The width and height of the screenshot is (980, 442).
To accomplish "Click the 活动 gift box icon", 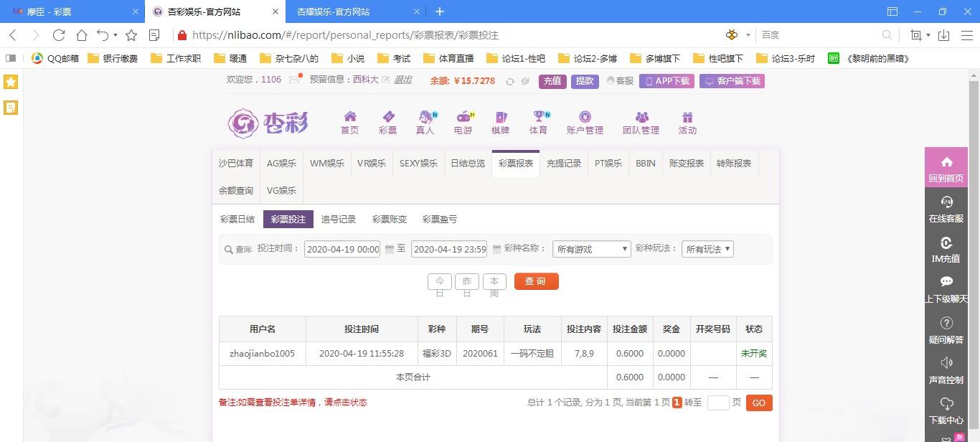I will pyautogui.click(x=687, y=122).
